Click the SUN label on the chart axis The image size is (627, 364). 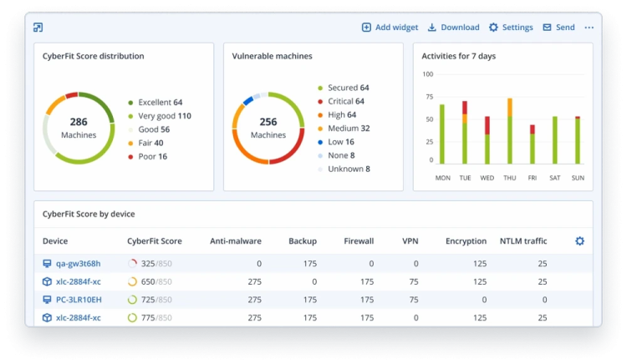coord(578,178)
